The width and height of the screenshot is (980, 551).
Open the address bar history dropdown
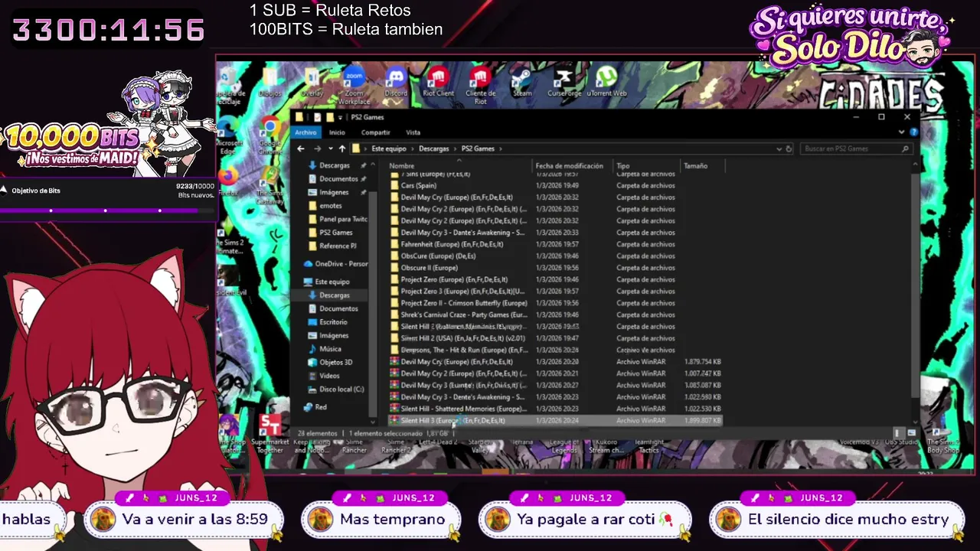point(779,148)
